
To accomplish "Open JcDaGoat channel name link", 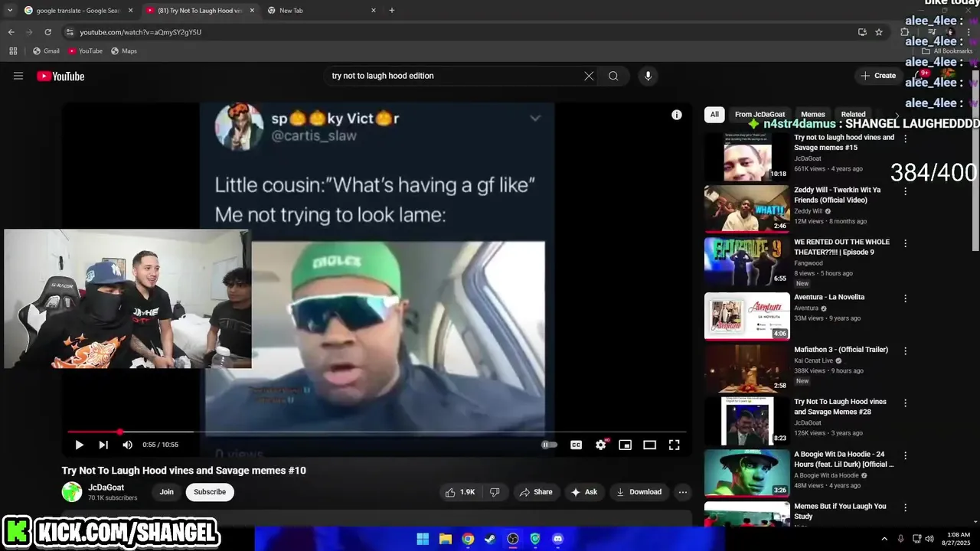I will (x=106, y=487).
